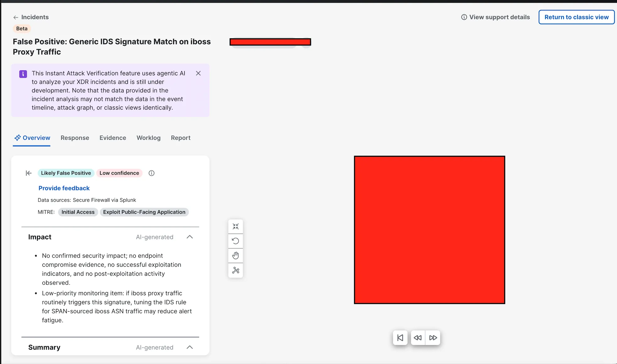Dismiss the Instant Attack Verification notice

tap(198, 73)
